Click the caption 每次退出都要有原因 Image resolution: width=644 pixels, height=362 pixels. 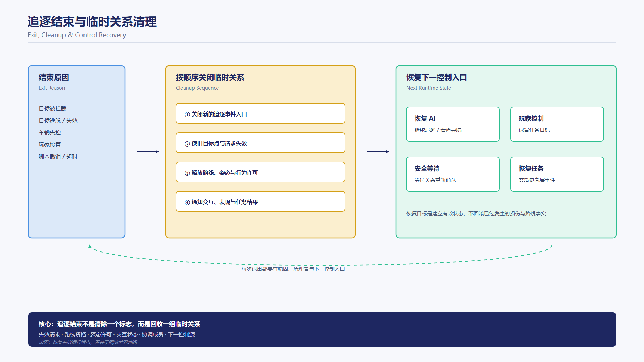point(293,269)
